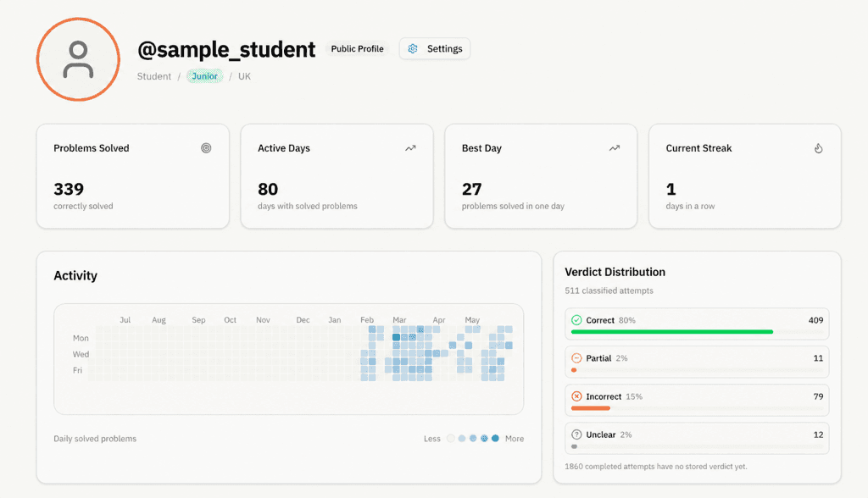Click the 80 active days value
The height and width of the screenshot is (498, 868).
pyautogui.click(x=268, y=189)
